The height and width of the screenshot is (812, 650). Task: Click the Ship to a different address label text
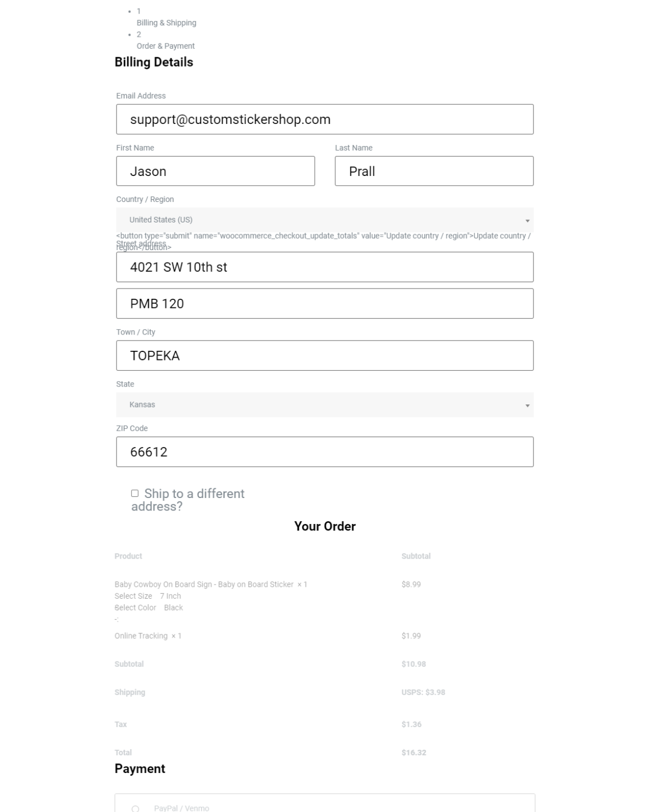(194, 494)
